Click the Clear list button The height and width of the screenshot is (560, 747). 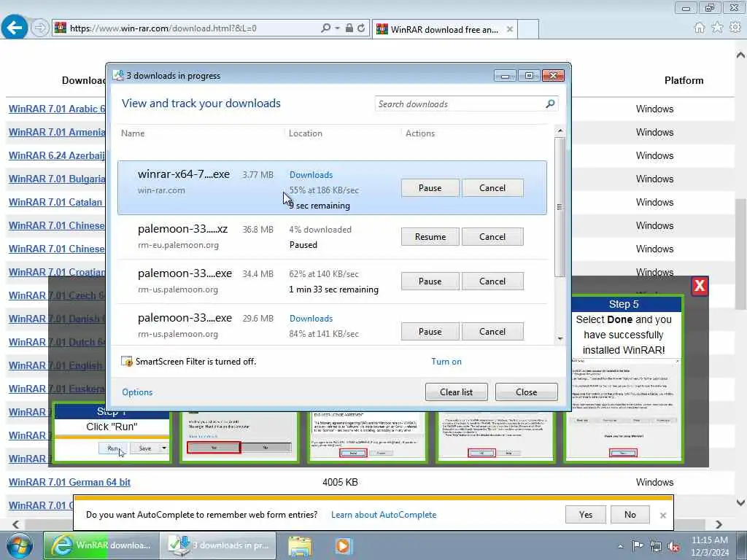point(456,392)
